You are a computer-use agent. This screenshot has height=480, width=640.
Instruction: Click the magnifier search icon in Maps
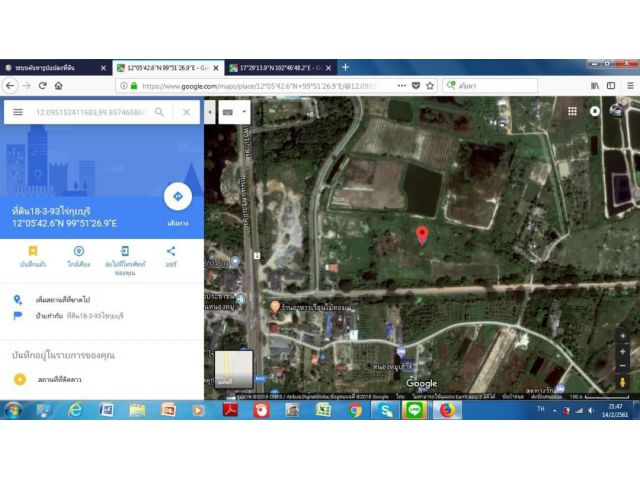pyautogui.click(x=159, y=112)
